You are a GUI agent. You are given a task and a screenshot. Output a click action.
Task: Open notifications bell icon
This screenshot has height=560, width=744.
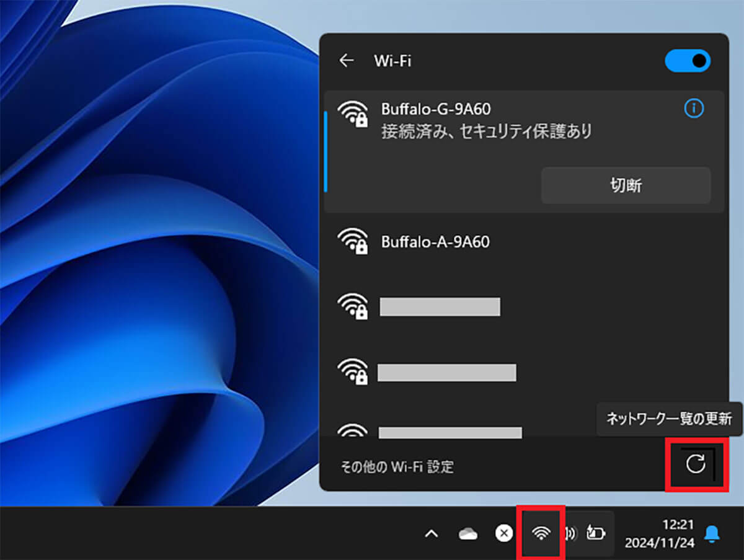click(x=713, y=533)
